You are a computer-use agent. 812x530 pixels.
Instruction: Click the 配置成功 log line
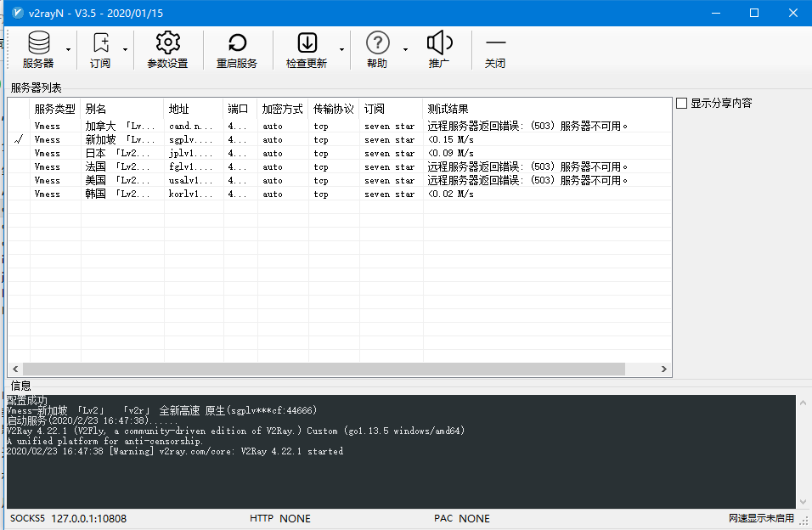pos(26,400)
